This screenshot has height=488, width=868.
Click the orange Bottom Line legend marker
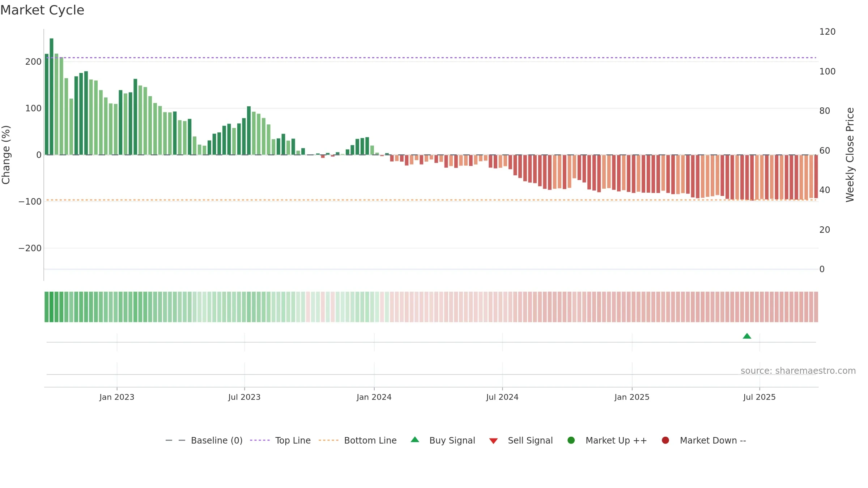click(x=328, y=440)
